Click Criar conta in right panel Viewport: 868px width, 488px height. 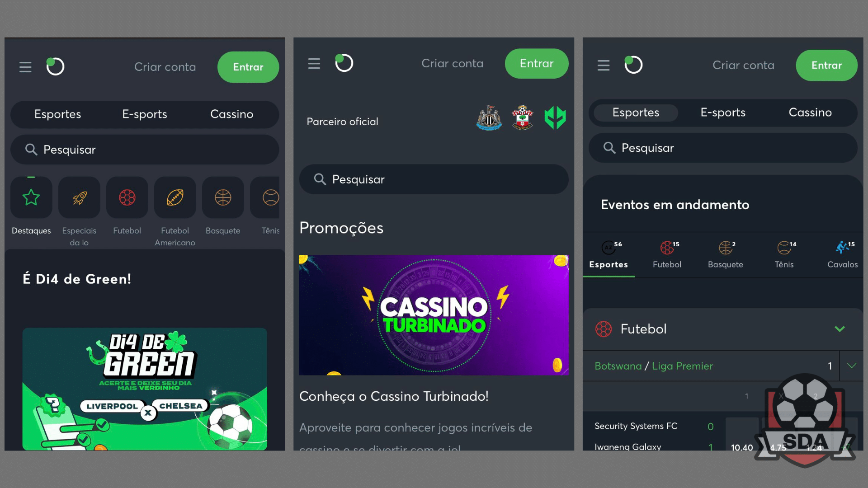click(744, 66)
